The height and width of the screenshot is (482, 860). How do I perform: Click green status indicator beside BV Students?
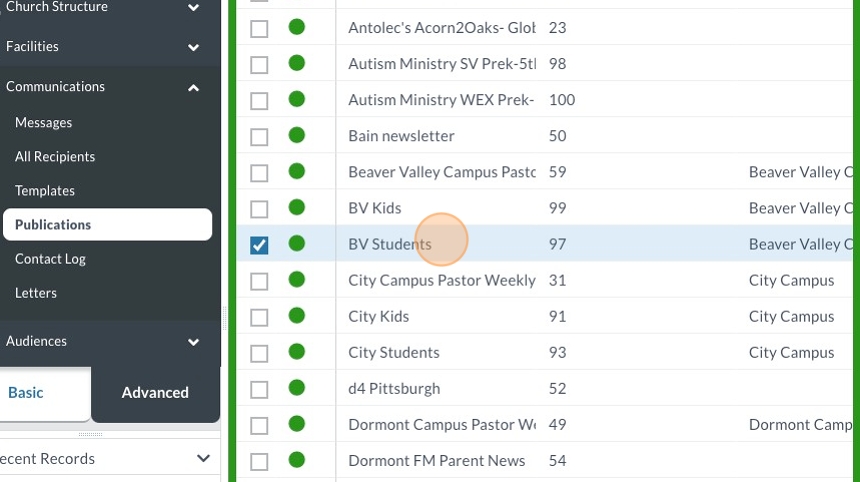[297, 243]
